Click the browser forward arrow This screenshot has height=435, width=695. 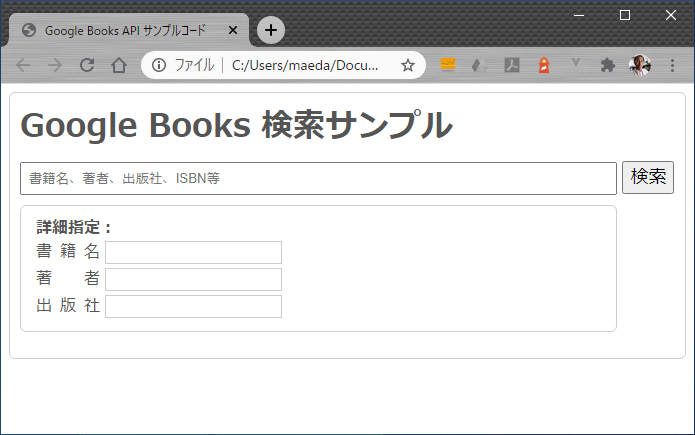55,65
